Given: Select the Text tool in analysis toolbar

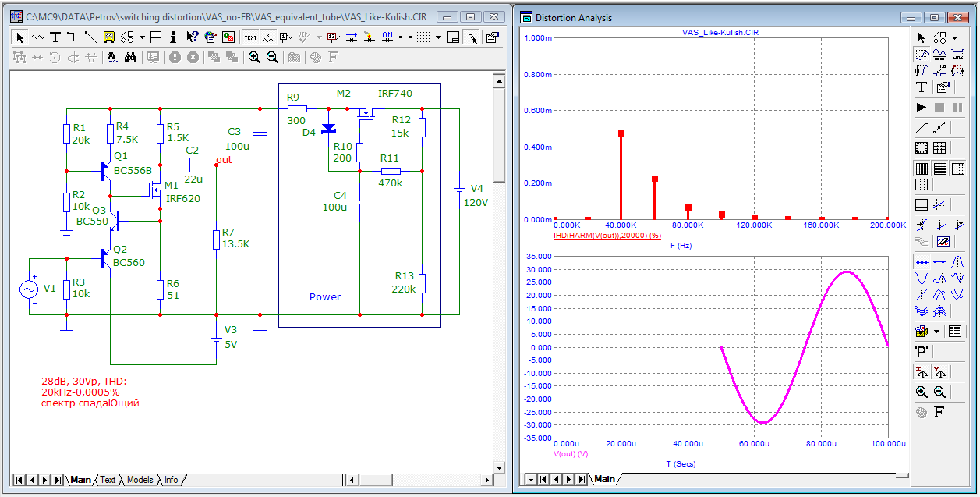Looking at the screenshot, I should point(922,87).
